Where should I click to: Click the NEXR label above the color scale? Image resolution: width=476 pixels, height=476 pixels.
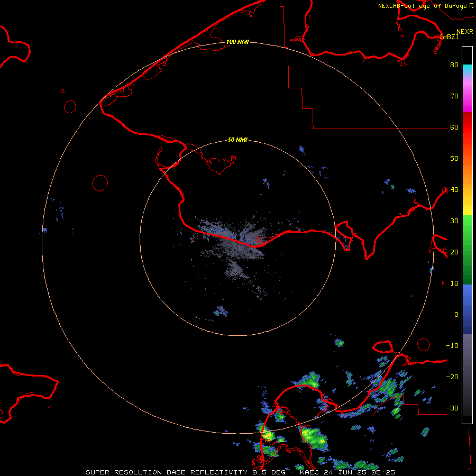point(465,32)
